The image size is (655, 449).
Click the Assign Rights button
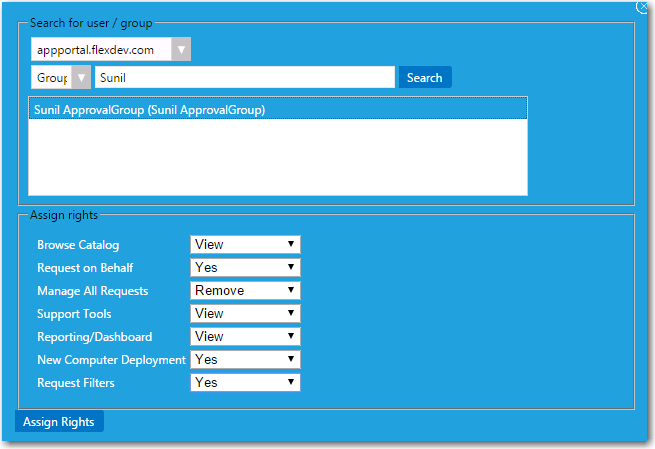pos(59,422)
